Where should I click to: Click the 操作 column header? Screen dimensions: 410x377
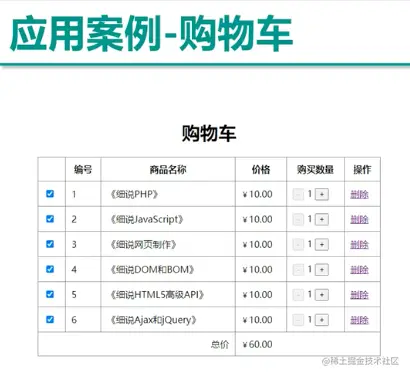click(x=362, y=169)
